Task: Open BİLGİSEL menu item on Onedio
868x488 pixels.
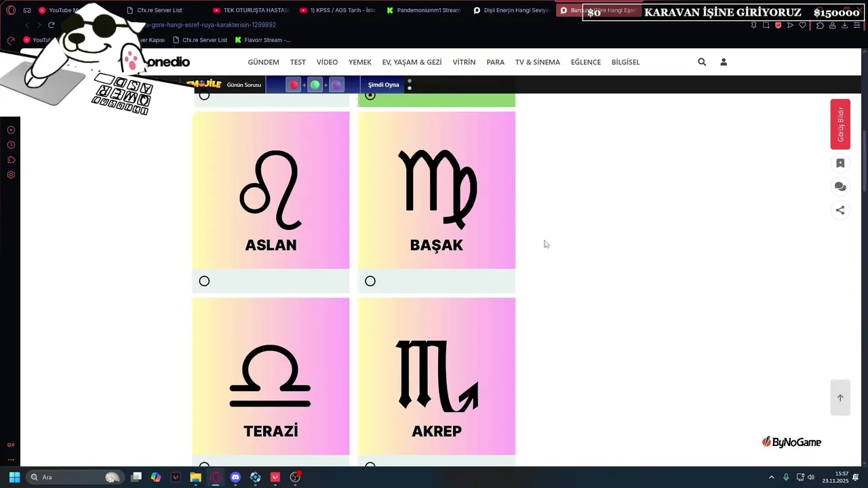Action: click(626, 62)
